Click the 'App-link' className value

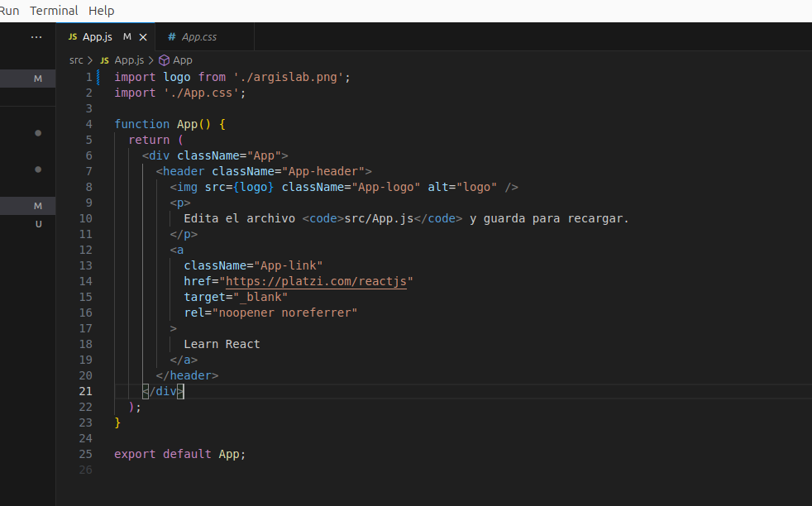[288, 265]
